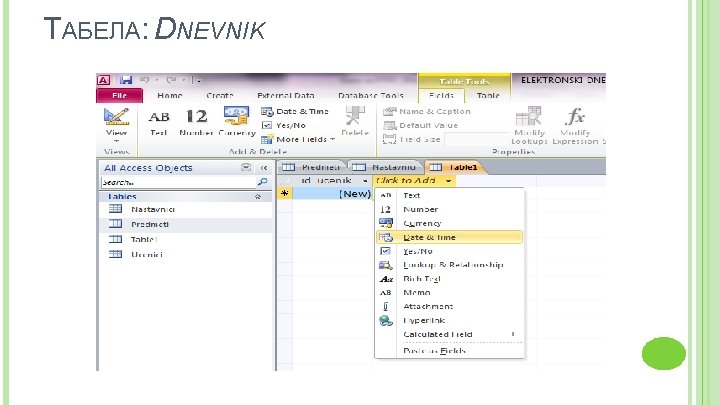This screenshot has height=405, width=720.
Task: Click the Search box in navigation pane
Action: coord(178,182)
